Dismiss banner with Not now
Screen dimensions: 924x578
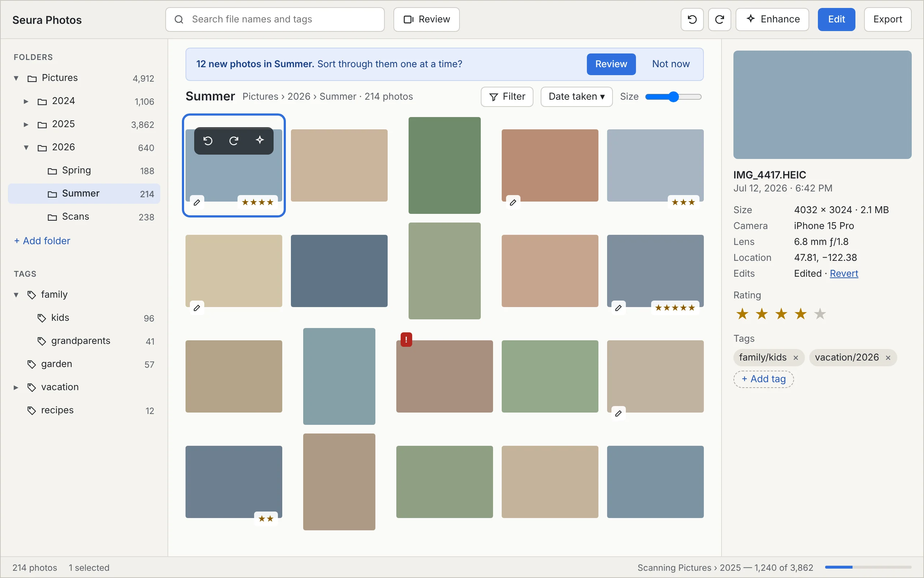[x=671, y=64]
